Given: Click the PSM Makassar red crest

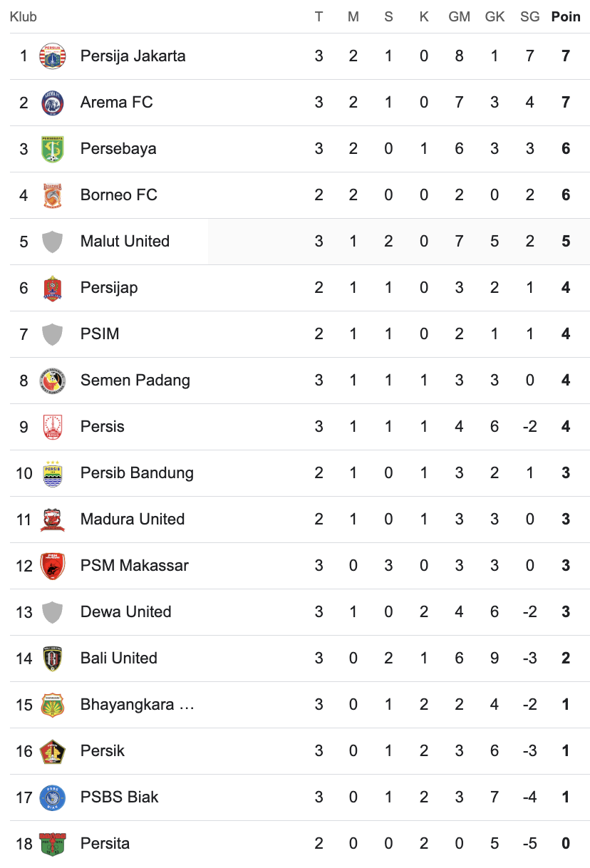Looking at the screenshot, I should pyautogui.click(x=53, y=566).
